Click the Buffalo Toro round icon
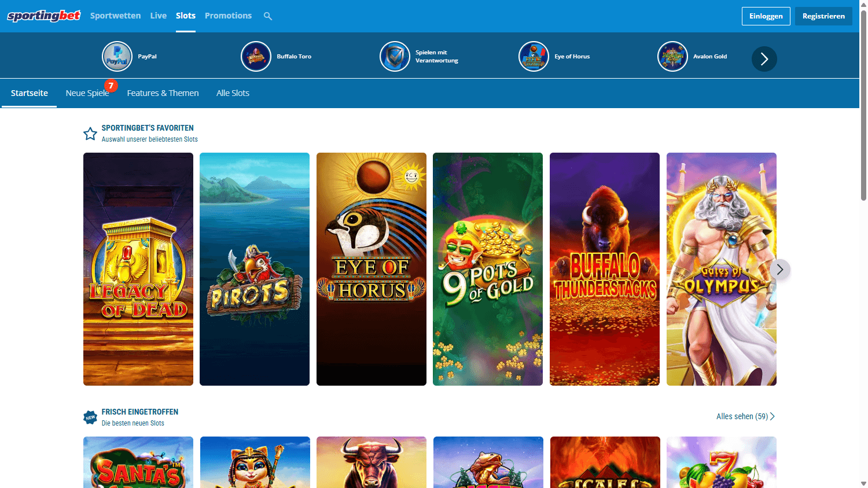The width and height of the screenshot is (868, 488). pyautogui.click(x=256, y=57)
